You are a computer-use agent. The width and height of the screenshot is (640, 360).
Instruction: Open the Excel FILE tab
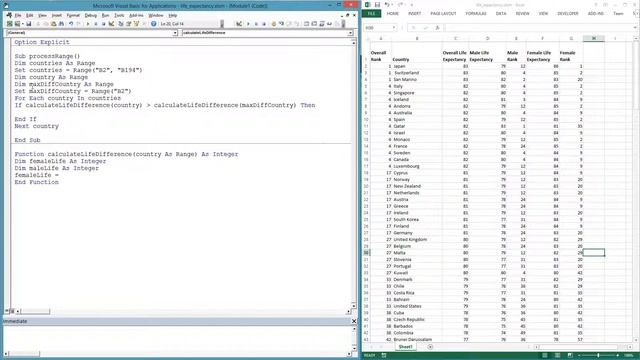(371, 13)
